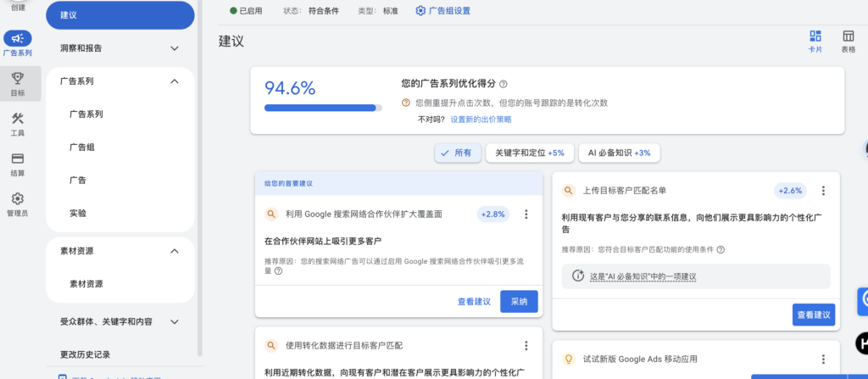Image resolution: width=868 pixels, height=379 pixels.
Task: Click the optimization score progress bar
Action: (x=323, y=108)
